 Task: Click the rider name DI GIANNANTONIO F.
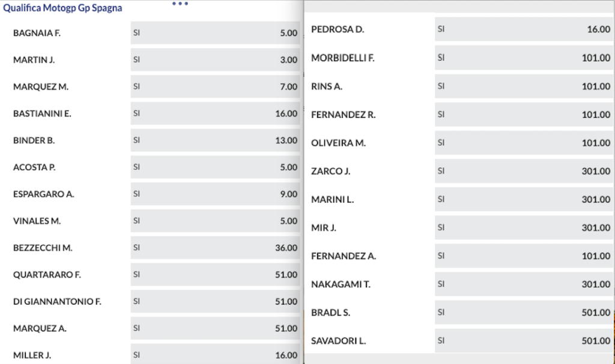(55, 302)
